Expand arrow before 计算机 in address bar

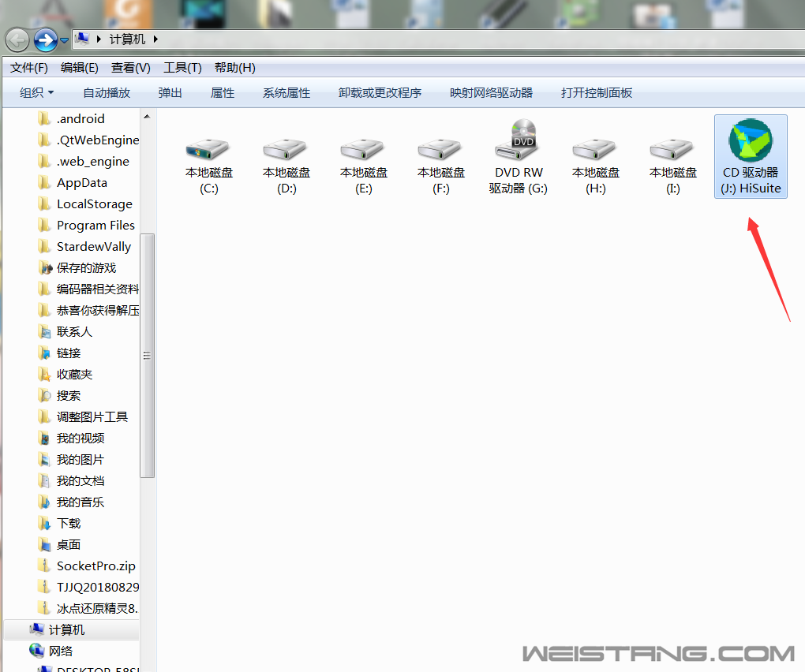tap(99, 39)
